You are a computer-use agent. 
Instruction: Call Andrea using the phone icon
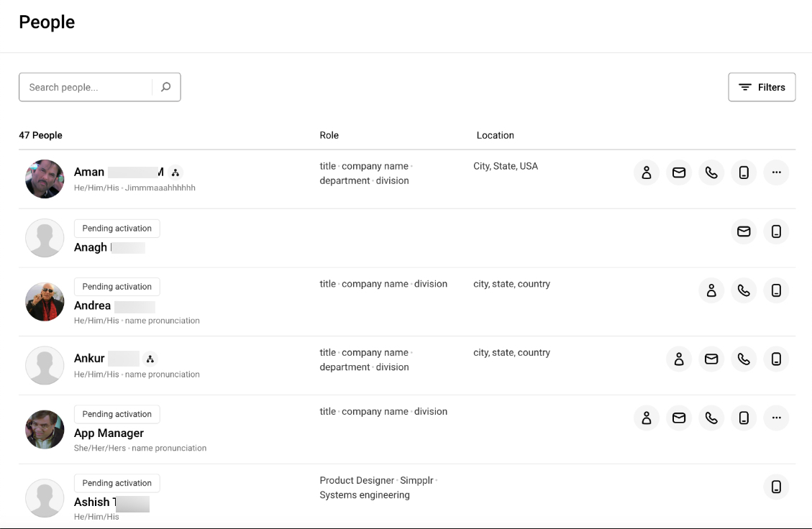tap(744, 290)
